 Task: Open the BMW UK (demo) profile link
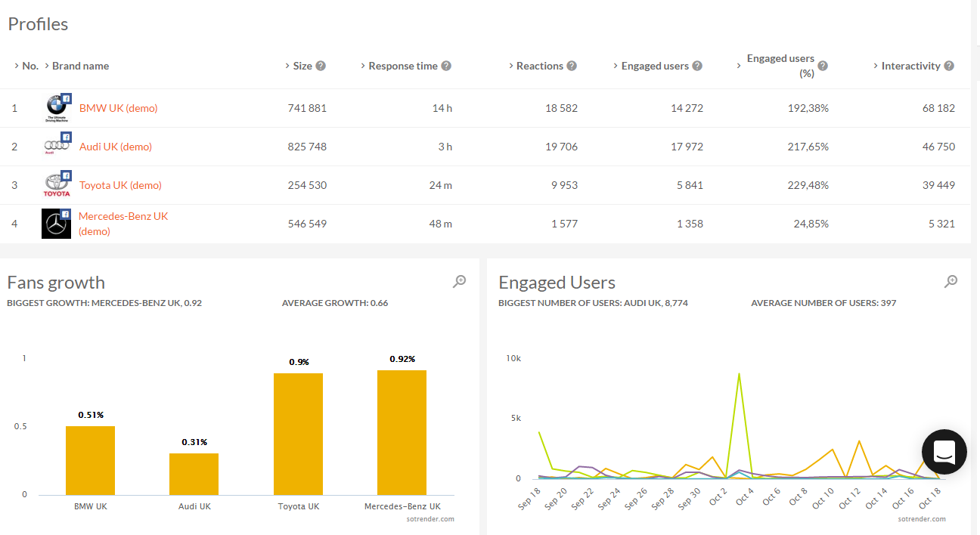(x=118, y=108)
